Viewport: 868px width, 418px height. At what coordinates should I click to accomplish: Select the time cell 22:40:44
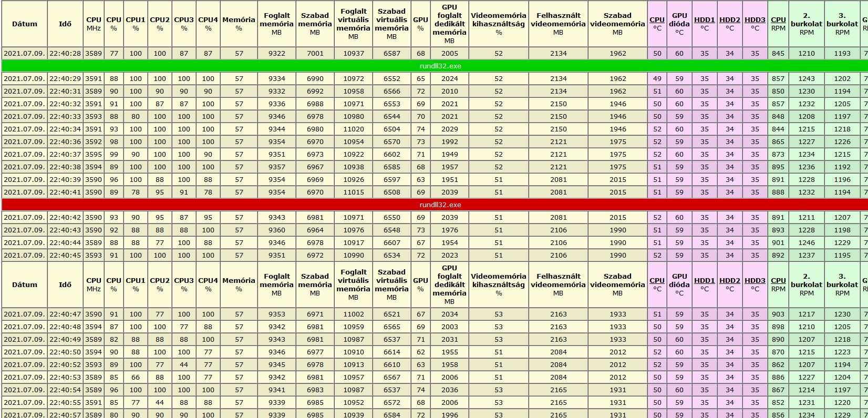tap(65, 243)
